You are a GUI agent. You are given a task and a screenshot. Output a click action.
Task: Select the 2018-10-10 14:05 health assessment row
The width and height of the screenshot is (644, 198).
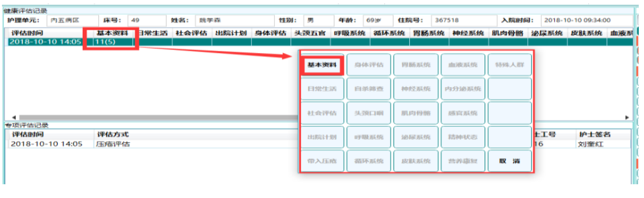pyautogui.click(x=45, y=42)
